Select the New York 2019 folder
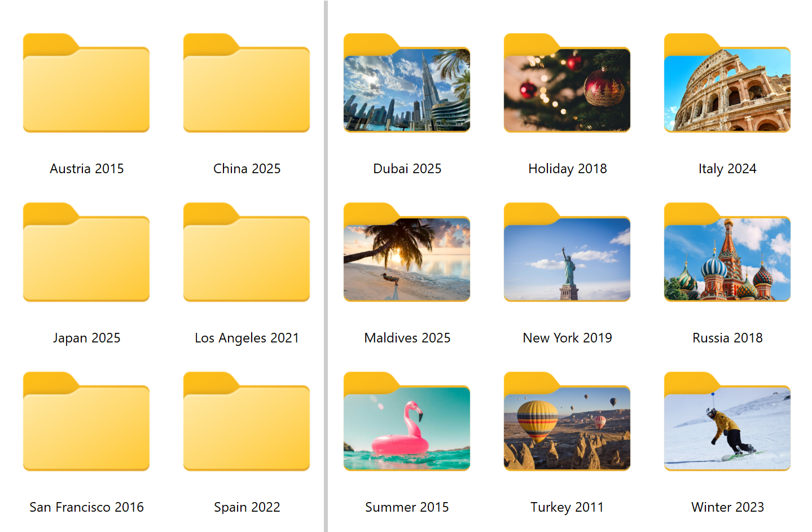812x532 pixels. pyautogui.click(x=567, y=257)
